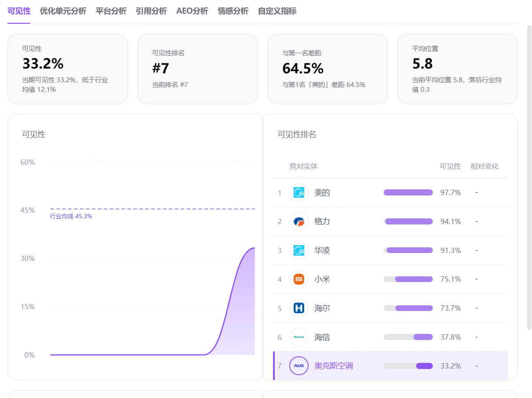
Task: Select the 奥克斯空调 brand name
Action: click(334, 366)
